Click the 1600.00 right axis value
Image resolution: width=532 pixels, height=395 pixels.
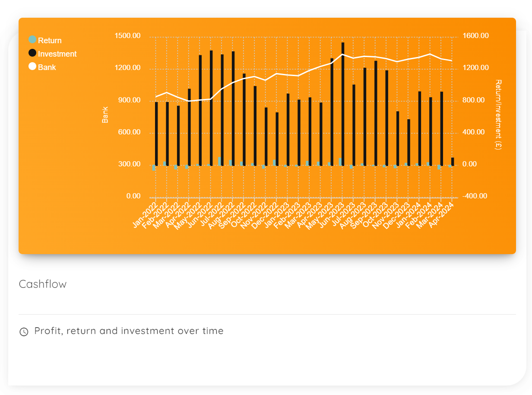point(475,36)
